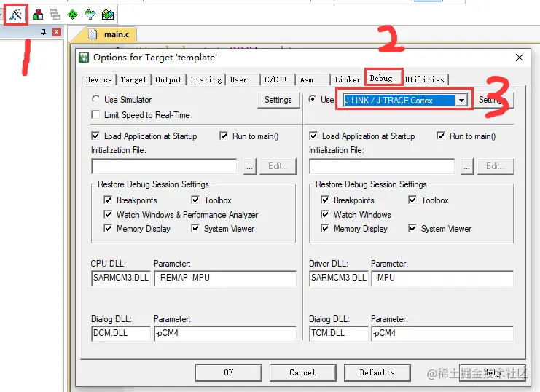Toggle hardware Watch Windows checkbox
Screen dimensions: 540x392
[325, 214]
